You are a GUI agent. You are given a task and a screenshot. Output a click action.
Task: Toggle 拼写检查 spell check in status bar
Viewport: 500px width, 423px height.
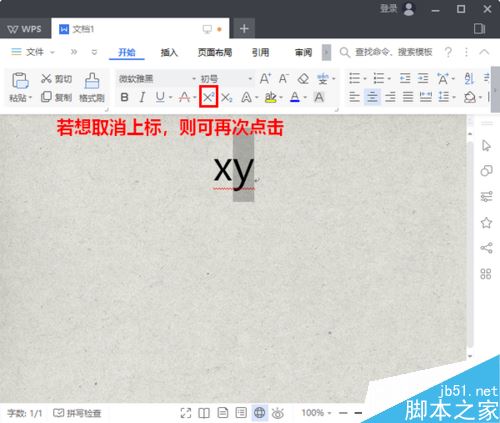click(x=77, y=413)
